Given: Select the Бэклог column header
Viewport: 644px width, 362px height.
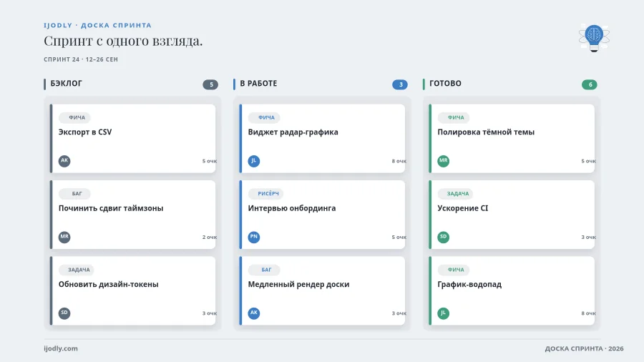Looking at the screenshot, I should [66, 84].
